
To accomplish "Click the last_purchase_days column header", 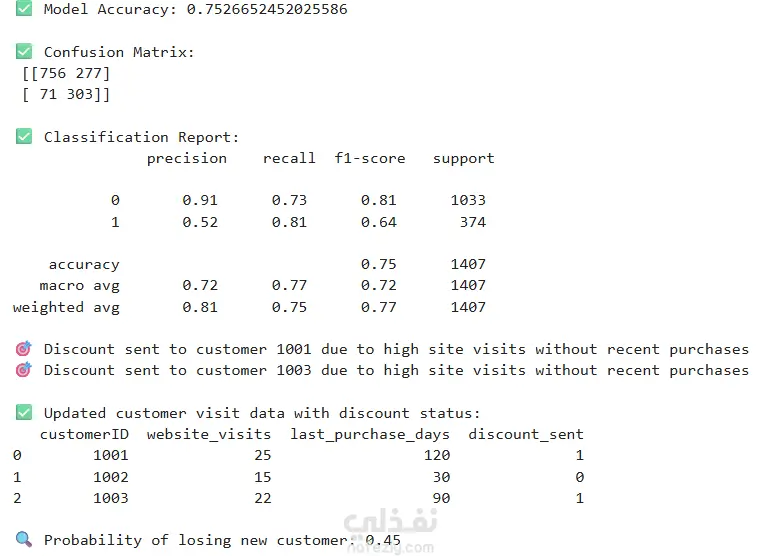I will (x=370, y=434).
